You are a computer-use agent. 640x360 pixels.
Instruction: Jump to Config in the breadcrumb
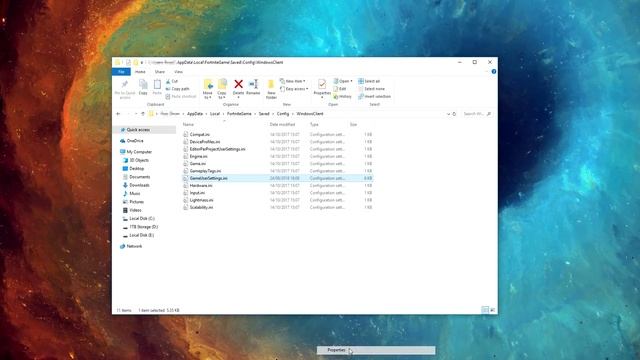coord(283,114)
